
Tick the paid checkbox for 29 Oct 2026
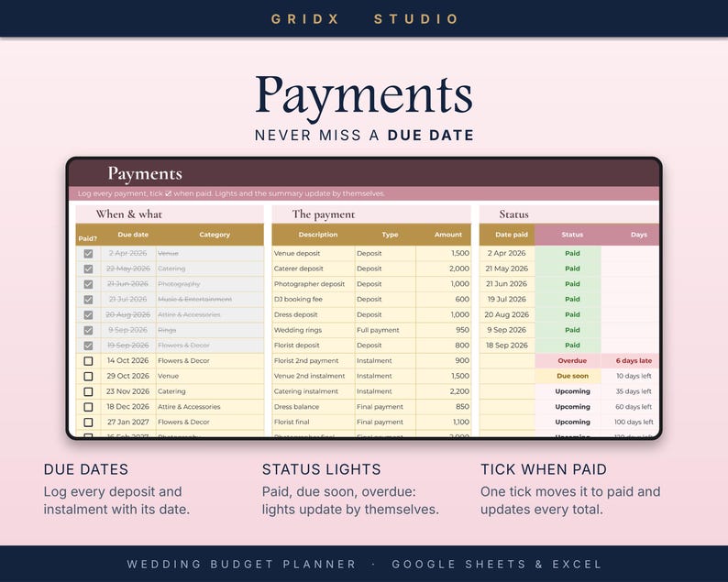tap(88, 377)
